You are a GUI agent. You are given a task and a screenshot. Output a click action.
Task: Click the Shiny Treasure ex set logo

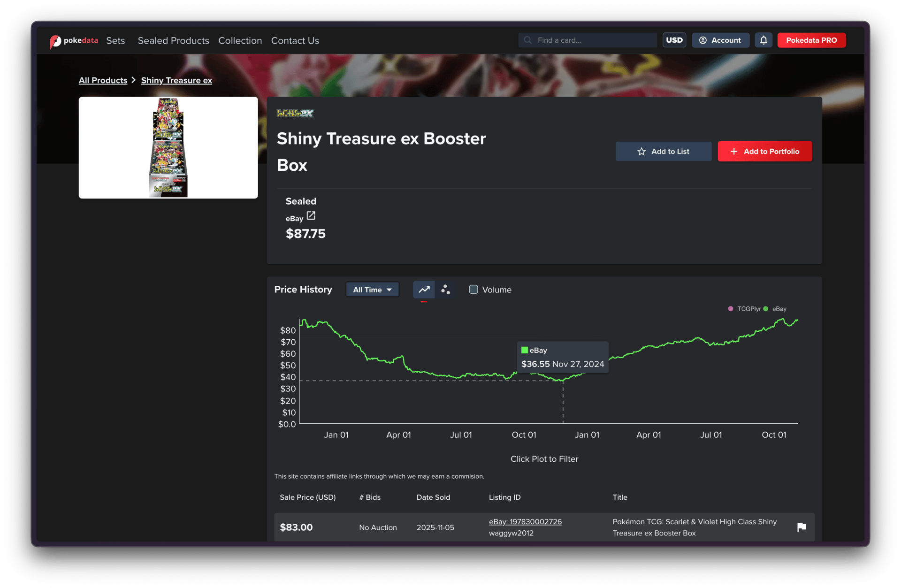coord(295,113)
